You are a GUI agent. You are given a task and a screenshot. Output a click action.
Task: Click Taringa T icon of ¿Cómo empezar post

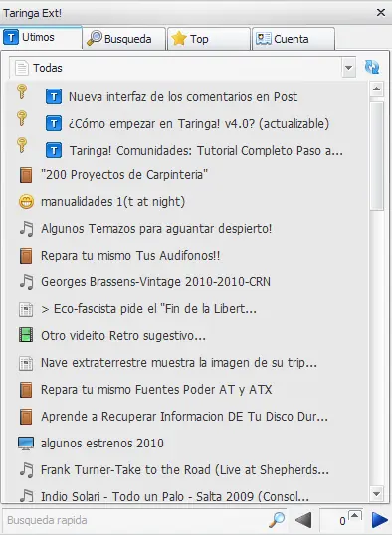(54, 123)
